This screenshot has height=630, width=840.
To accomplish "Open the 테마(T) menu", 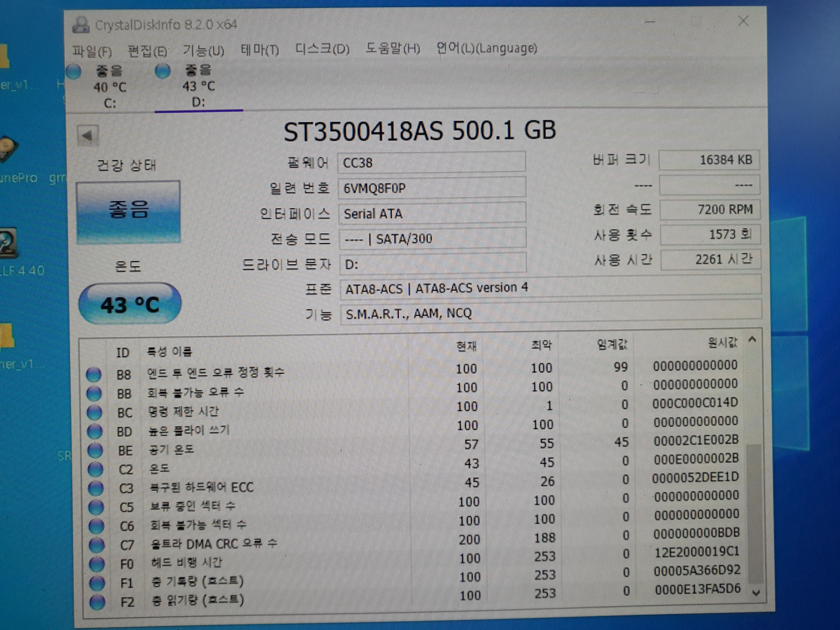I will pyautogui.click(x=260, y=50).
